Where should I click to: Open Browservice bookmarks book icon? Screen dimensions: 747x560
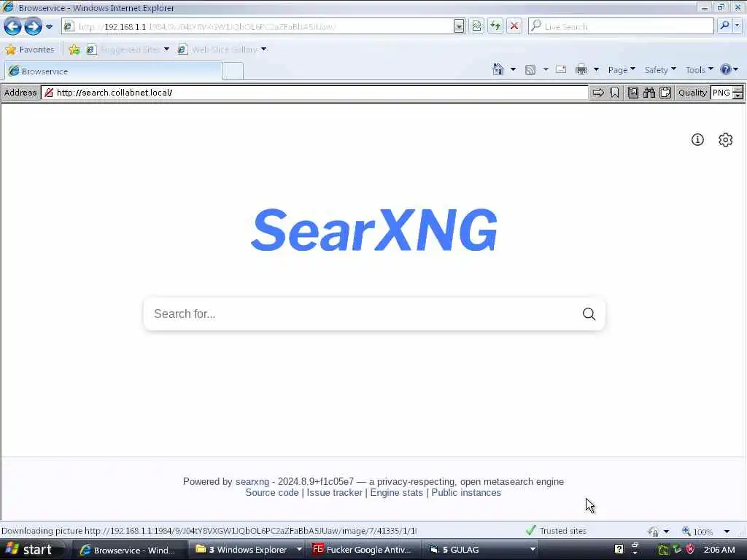[632, 93]
